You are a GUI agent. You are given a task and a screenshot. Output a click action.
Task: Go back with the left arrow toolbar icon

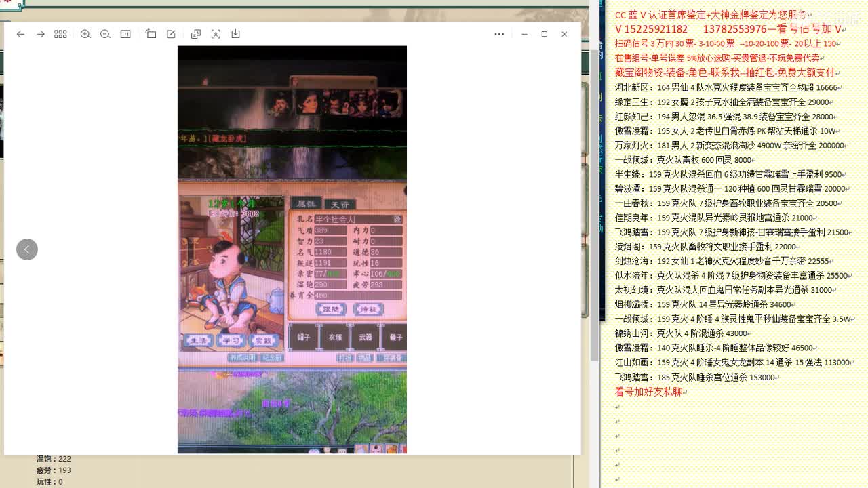pyautogui.click(x=20, y=34)
